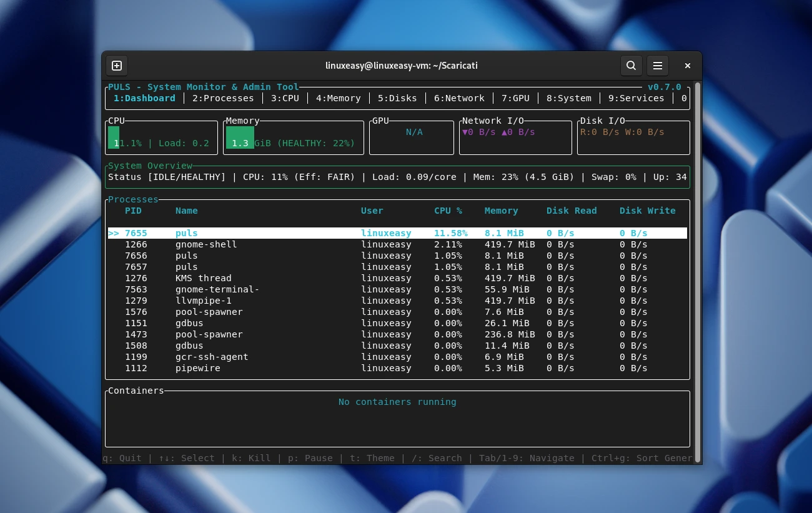Click the k: Kill status bar command
Image resolution: width=812 pixels, height=513 pixels.
click(251, 458)
